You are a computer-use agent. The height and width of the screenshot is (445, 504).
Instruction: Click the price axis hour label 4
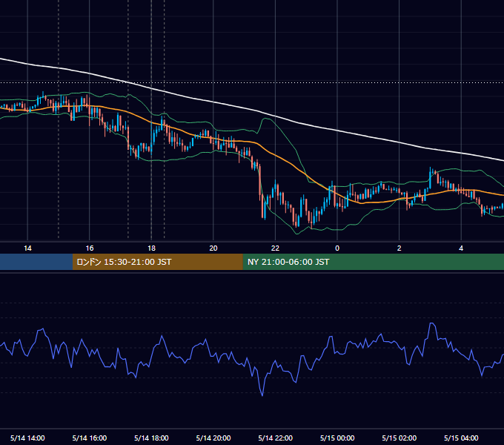pyautogui.click(x=461, y=248)
